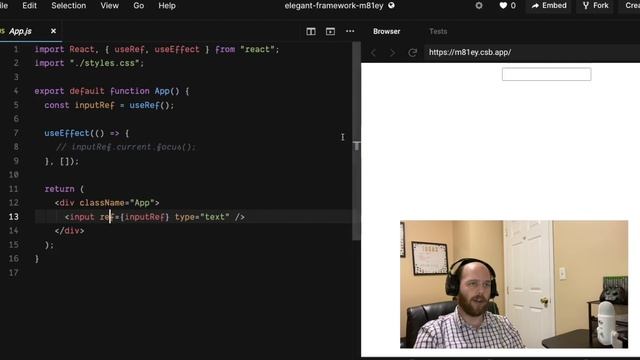The width and height of the screenshot is (640, 360).
Task: Click the Embed button
Action: (549, 6)
